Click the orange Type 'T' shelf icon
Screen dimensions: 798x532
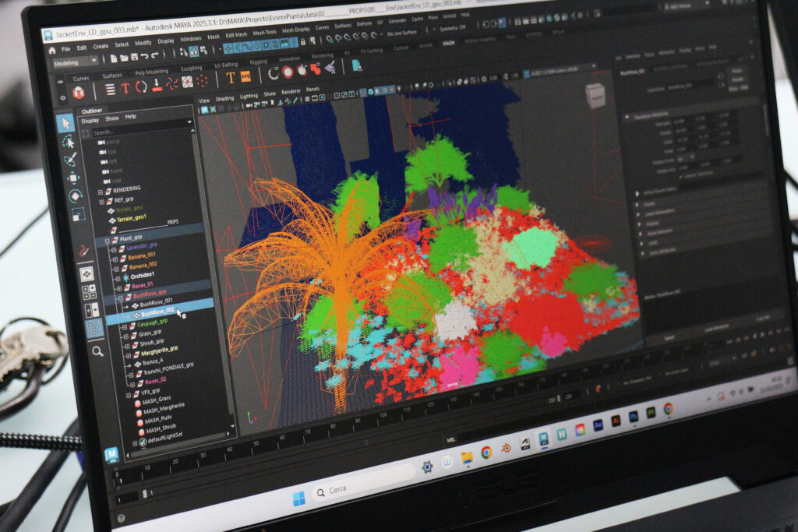click(x=231, y=77)
